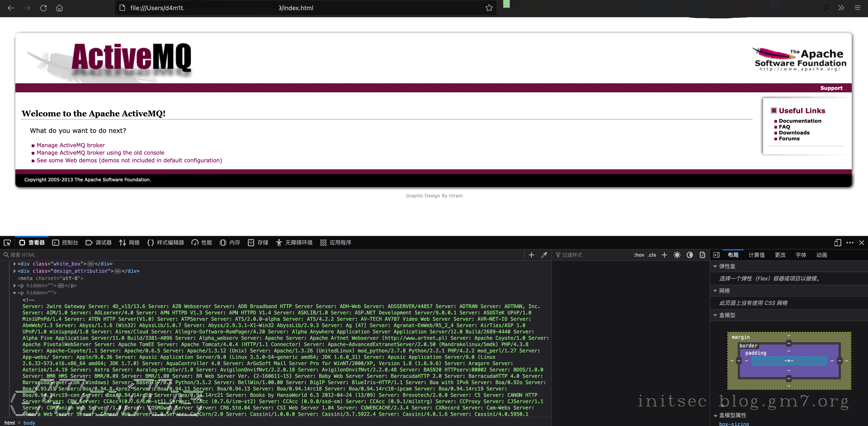Open the devtools three-dot options menu
The height and width of the screenshot is (426, 868).
[850, 242]
